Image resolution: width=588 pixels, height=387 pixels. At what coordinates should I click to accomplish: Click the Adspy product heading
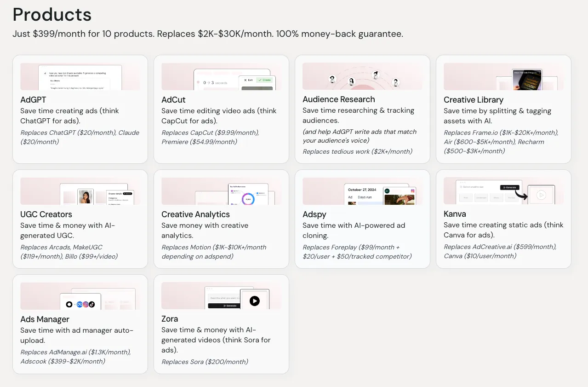(314, 214)
